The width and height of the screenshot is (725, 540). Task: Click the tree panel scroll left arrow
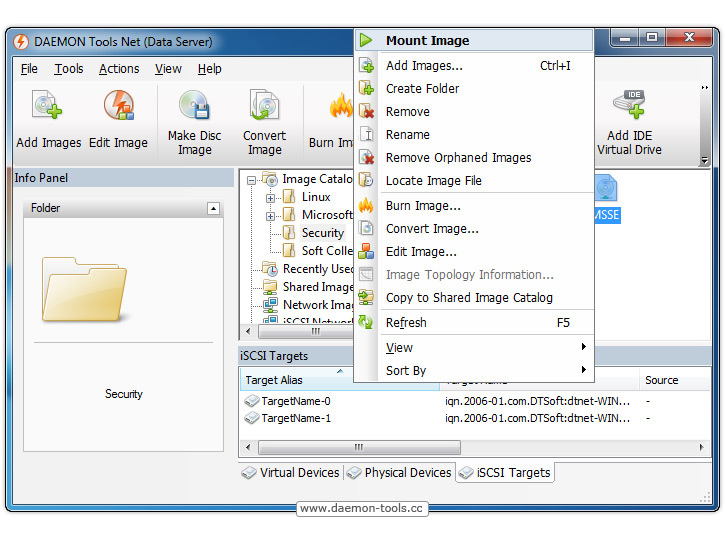coord(248,331)
